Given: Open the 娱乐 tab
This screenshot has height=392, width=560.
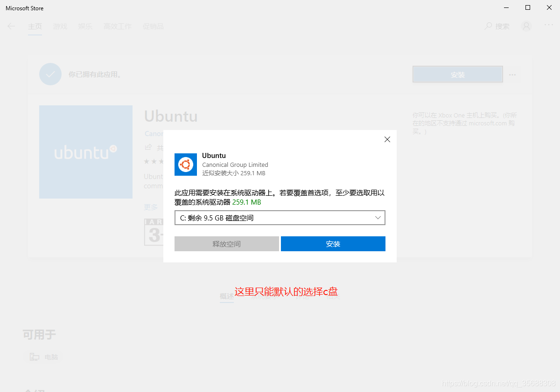Looking at the screenshot, I should pos(85,27).
